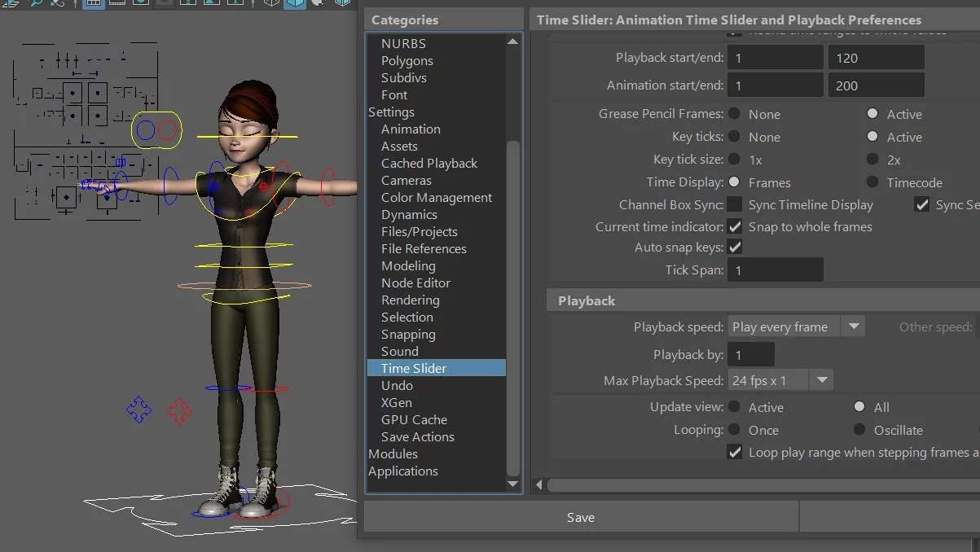This screenshot has width=980, height=552.
Task: Open the Undo category
Action: click(x=397, y=385)
